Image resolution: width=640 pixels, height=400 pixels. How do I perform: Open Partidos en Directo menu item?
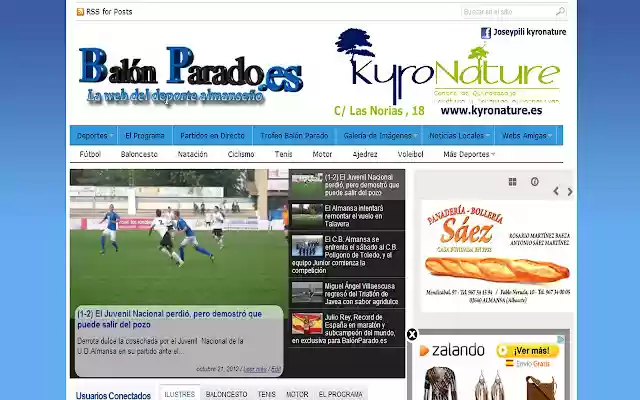pyautogui.click(x=212, y=136)
